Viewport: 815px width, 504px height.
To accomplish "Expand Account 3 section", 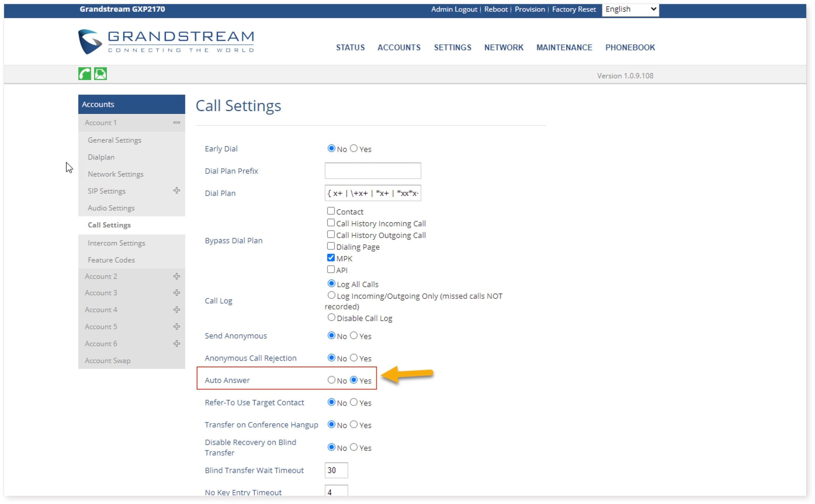I will (x=176, y=293).
